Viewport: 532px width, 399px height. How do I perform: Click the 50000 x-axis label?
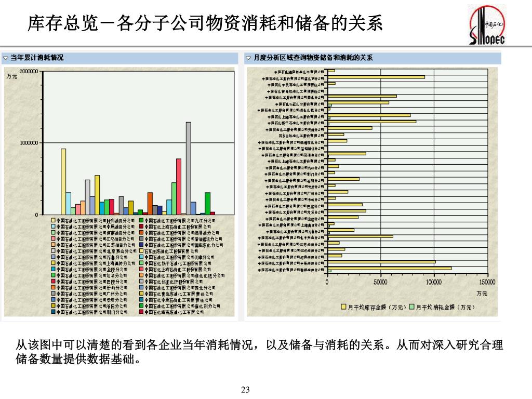(x=380, y=282)
